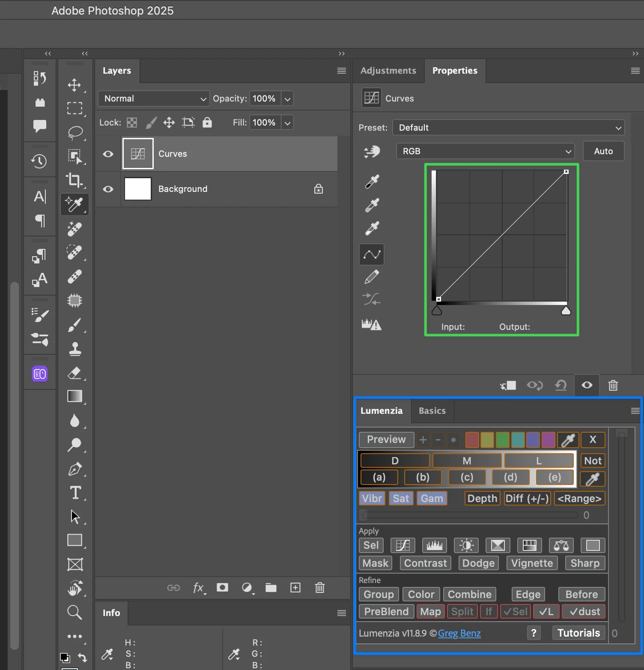The width and height of the screenshot is (644, 670).
Task: Toggle lock image pixels brush
Action: tap(151, 123)
